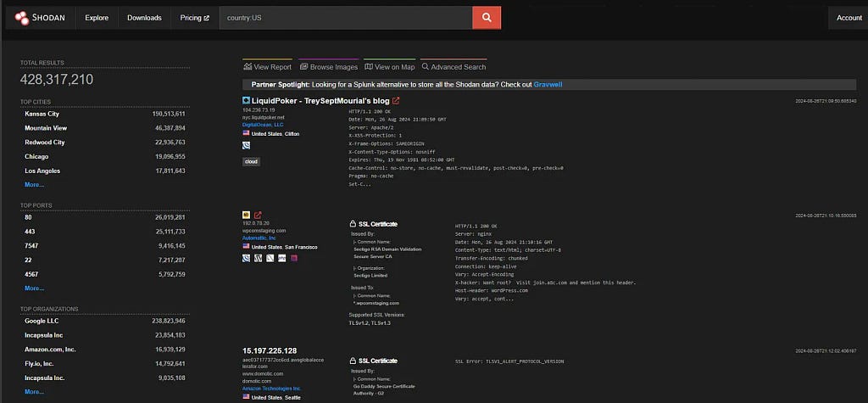Click first technology icon under San Francisco
The height and width of the screenshot is (403, 868).
(247, 258)
